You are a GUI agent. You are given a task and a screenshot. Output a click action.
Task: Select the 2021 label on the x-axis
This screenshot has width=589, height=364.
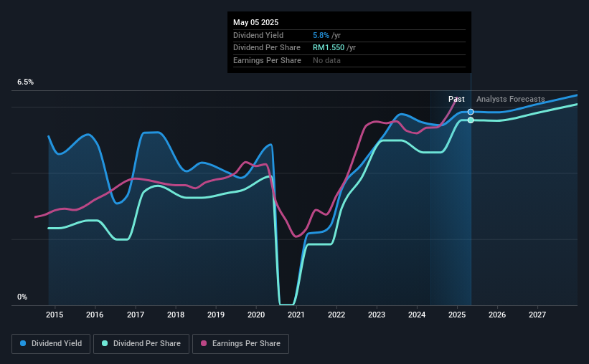pyautogui.click(x=296, y=315)
